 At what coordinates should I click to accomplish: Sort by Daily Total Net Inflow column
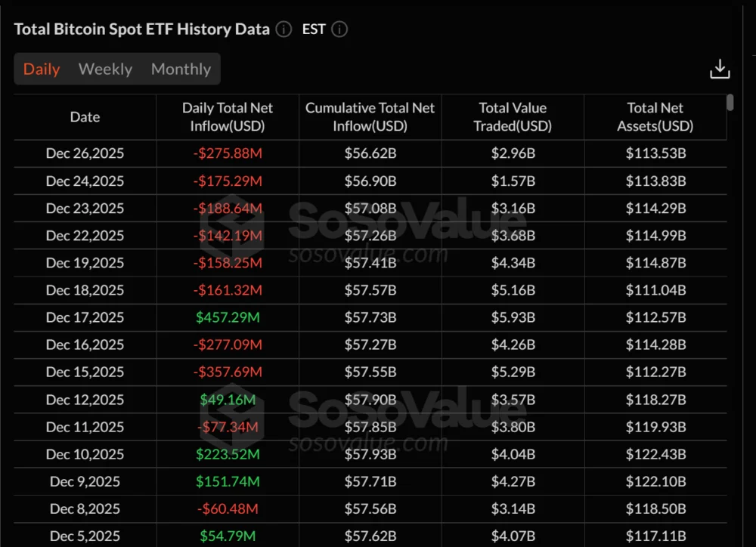[x=228, y=116]
